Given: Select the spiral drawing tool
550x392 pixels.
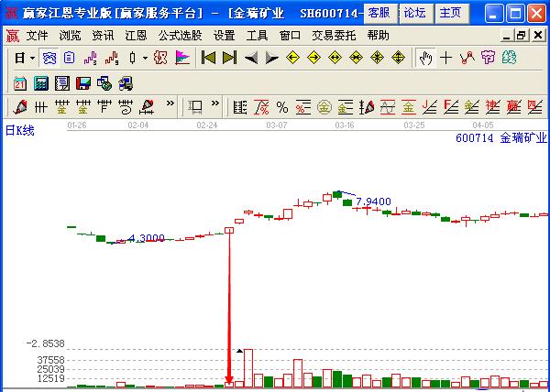Looking at the screenshot, I should pos(126,107).
